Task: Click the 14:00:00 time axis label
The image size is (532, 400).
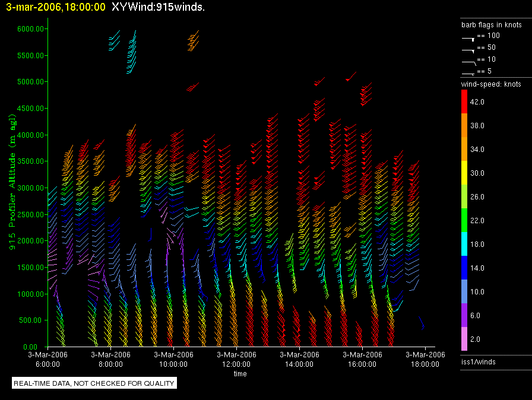Action: 299,364
